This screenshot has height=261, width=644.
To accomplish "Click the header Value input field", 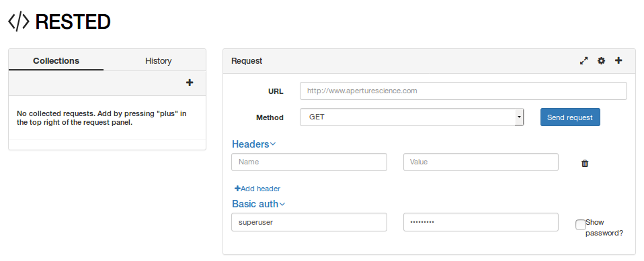I will tap(481, 162).
